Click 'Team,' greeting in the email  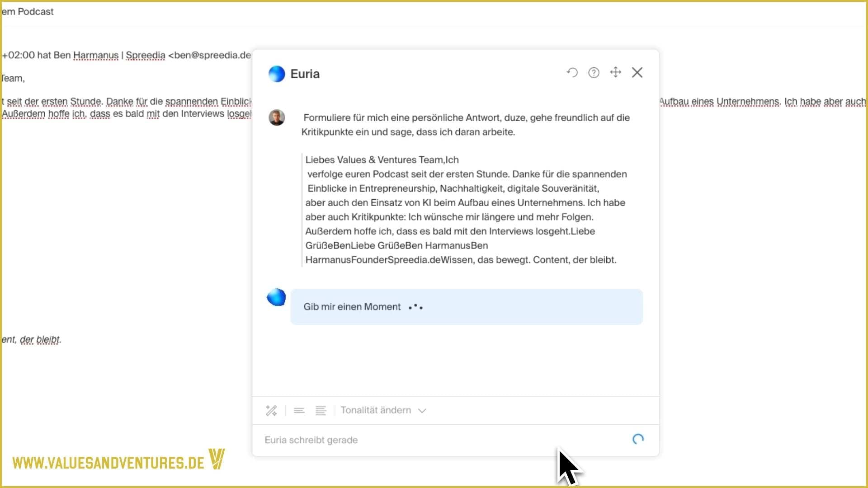[13, 79]
